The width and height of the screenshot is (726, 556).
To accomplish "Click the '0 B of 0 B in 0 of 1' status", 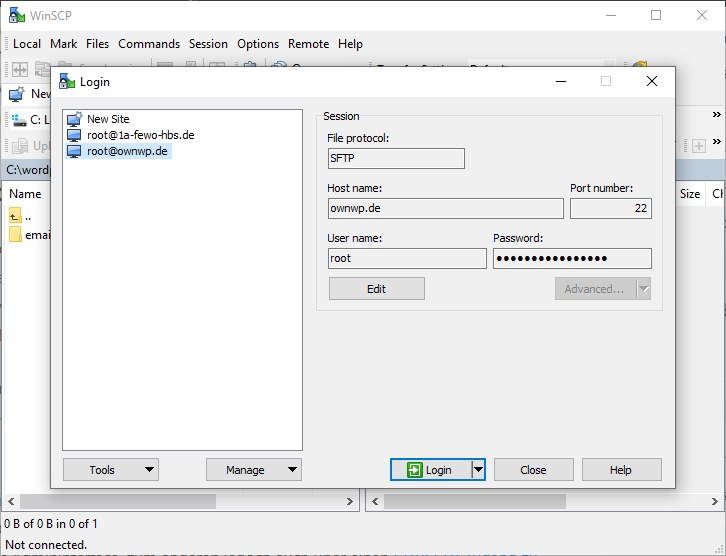I will [x=51, y=524].
